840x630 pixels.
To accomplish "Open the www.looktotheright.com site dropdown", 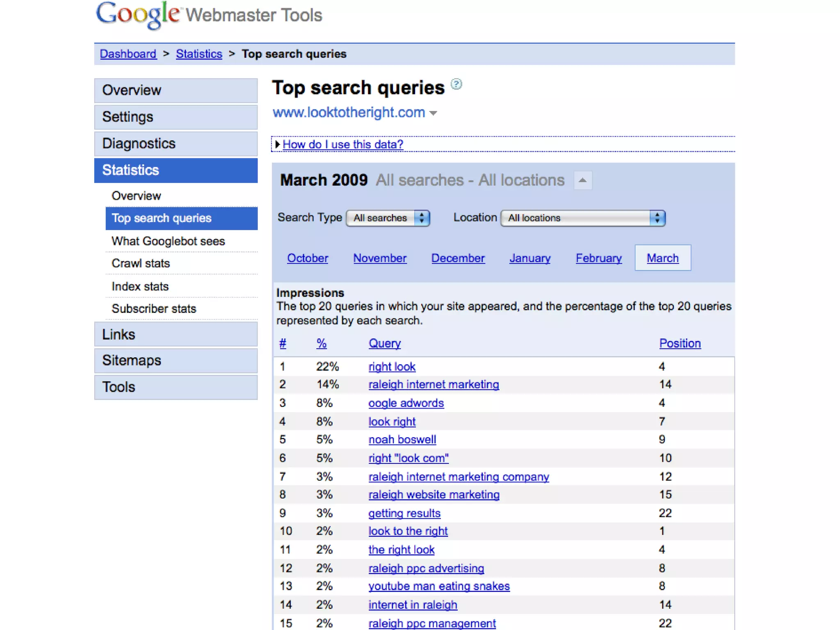I will [433, 113].
